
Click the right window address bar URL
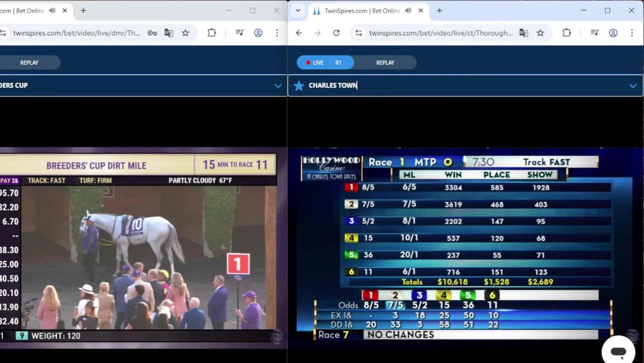[440, 33]
